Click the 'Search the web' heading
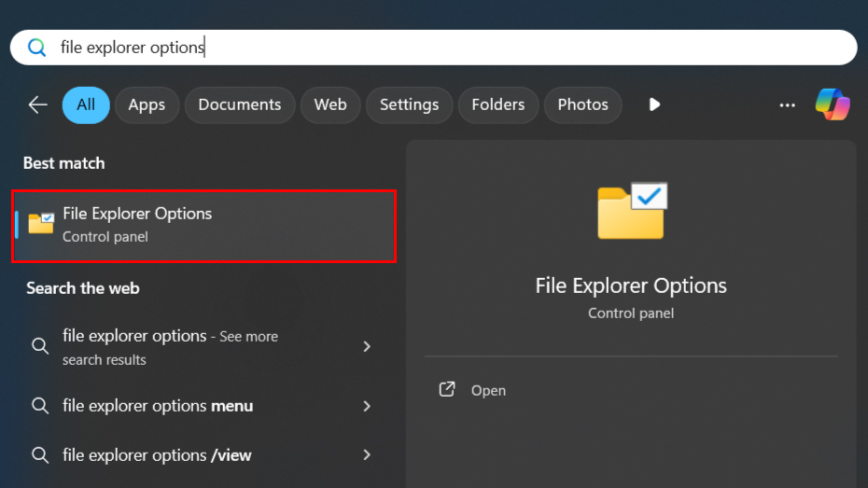Viewport: 868px width, 488px height. click(83, 288)
